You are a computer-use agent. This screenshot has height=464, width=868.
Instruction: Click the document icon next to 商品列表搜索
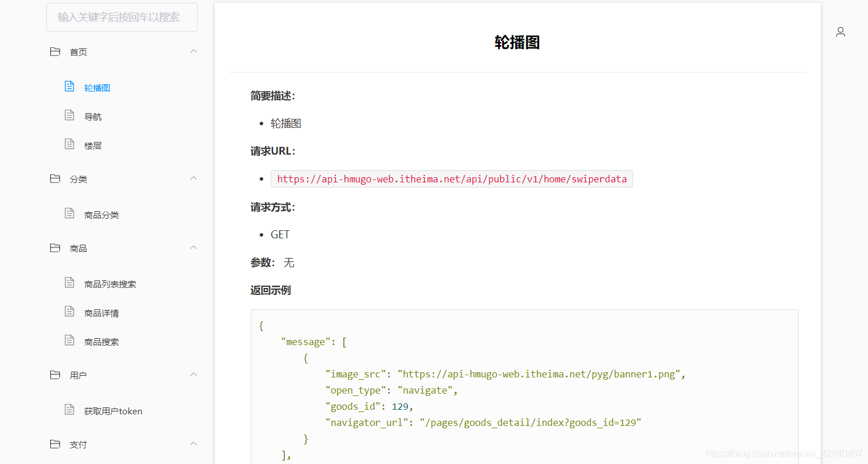click(x=69, y=283)
